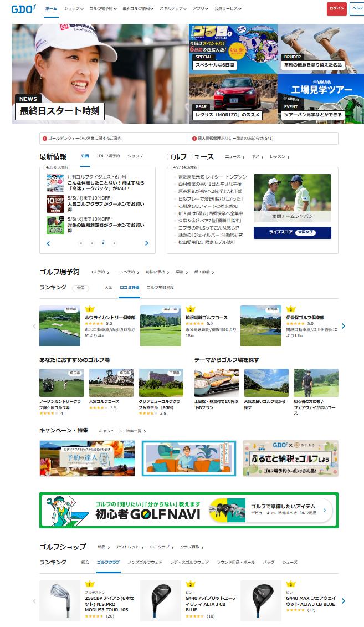Advance the golf course ranking carousel right
The image size is (364, 627).
[344, 326]
